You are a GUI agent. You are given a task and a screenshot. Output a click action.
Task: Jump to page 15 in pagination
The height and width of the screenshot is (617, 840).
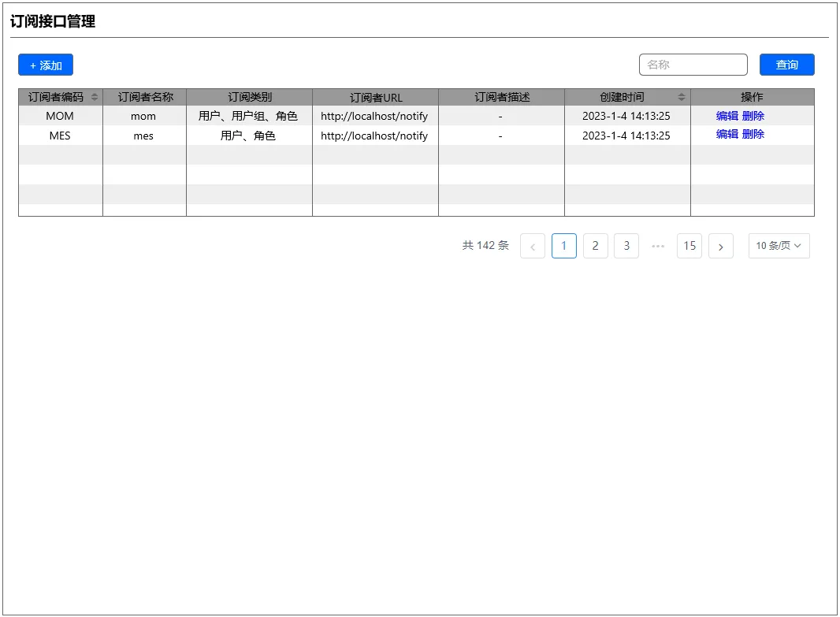pyautogui.click(x=689, y=246)
